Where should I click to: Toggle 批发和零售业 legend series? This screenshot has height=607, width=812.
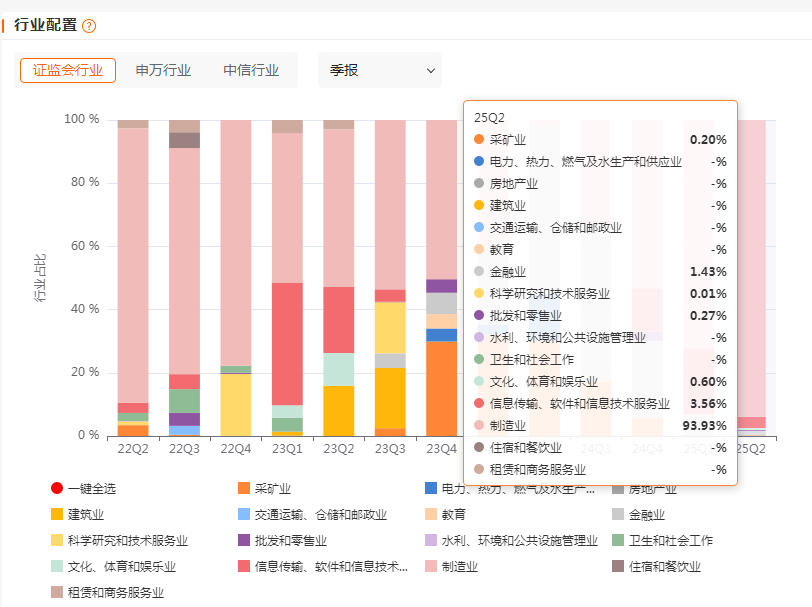(x=283, y=540)
